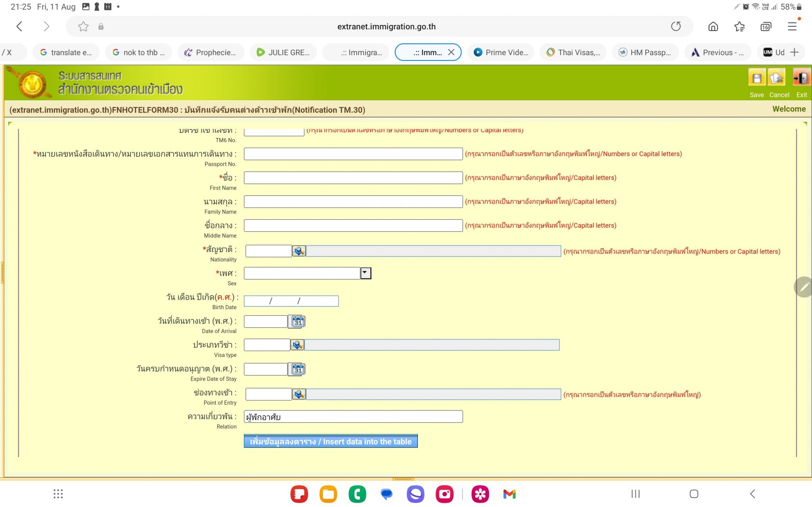Viewport: 812px width, 507px height.
Task: Switch to Thai Visas tab
Action: [573, 52]
